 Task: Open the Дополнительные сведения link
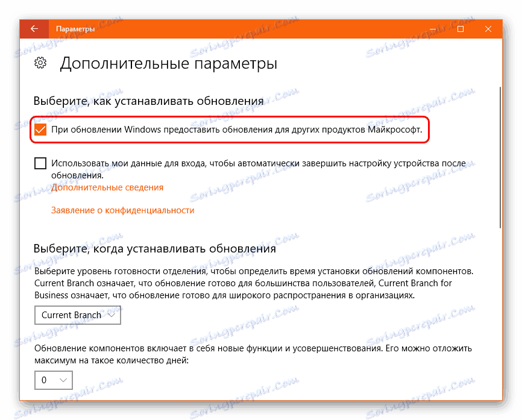(107, 187)
